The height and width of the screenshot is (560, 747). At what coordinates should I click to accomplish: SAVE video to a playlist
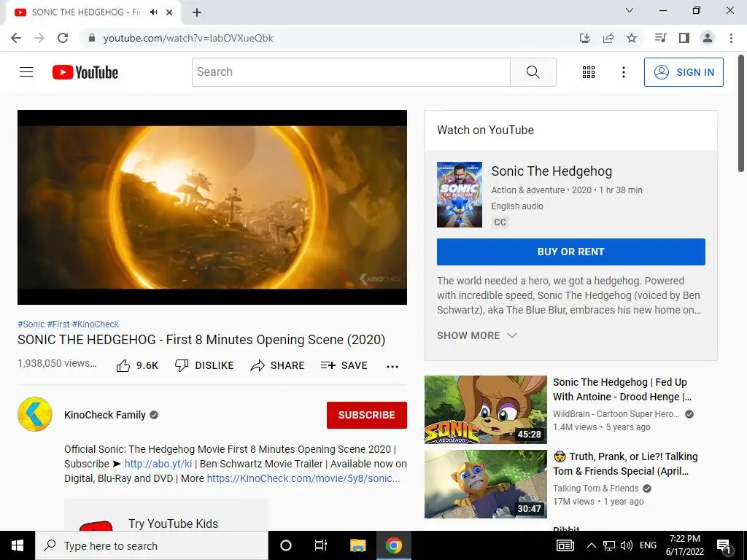[x=344, y=365]
